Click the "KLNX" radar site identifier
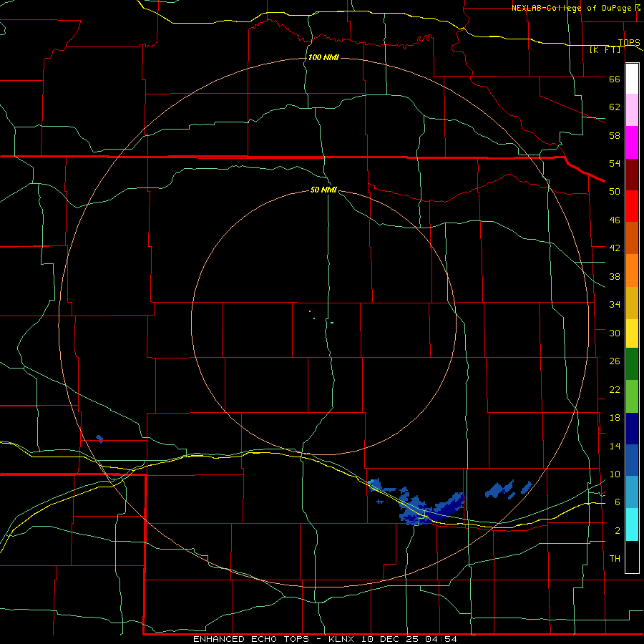 click(342, 639)
